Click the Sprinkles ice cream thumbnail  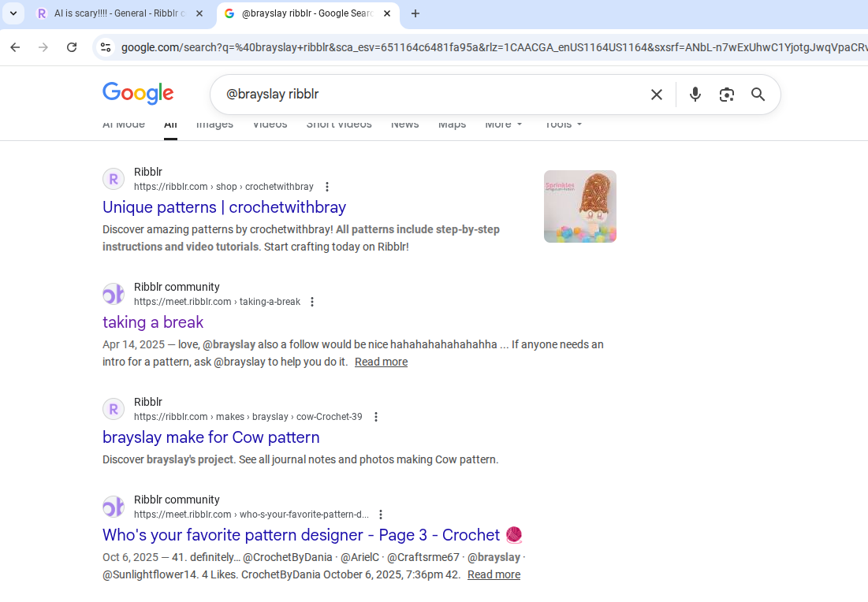tap(579, 206)
